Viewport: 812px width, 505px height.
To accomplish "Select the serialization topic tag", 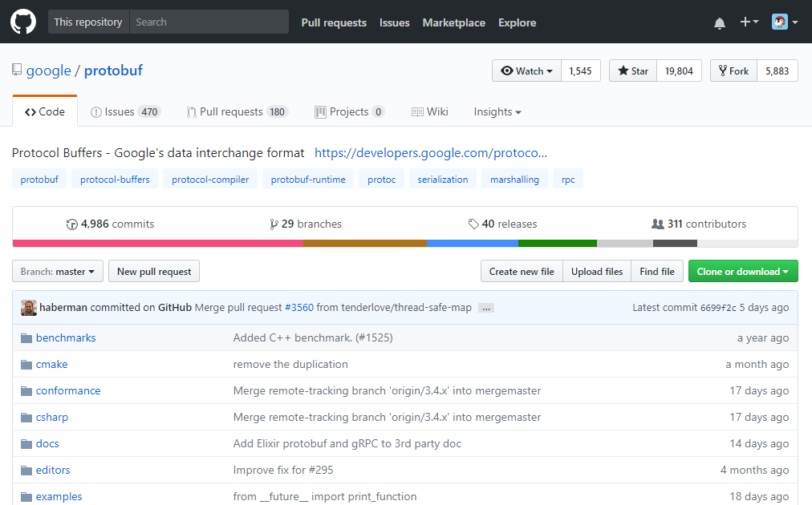I will coord(443,180).
